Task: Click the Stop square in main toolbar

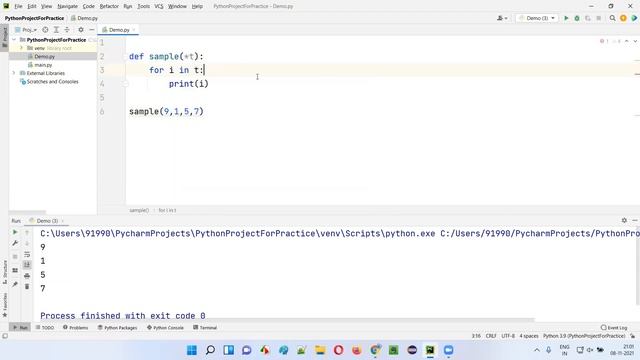Action: pos(598,18)
